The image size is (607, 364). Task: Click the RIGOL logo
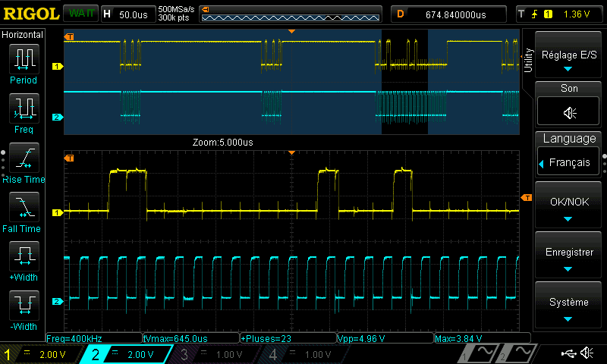tap(31, 14)
